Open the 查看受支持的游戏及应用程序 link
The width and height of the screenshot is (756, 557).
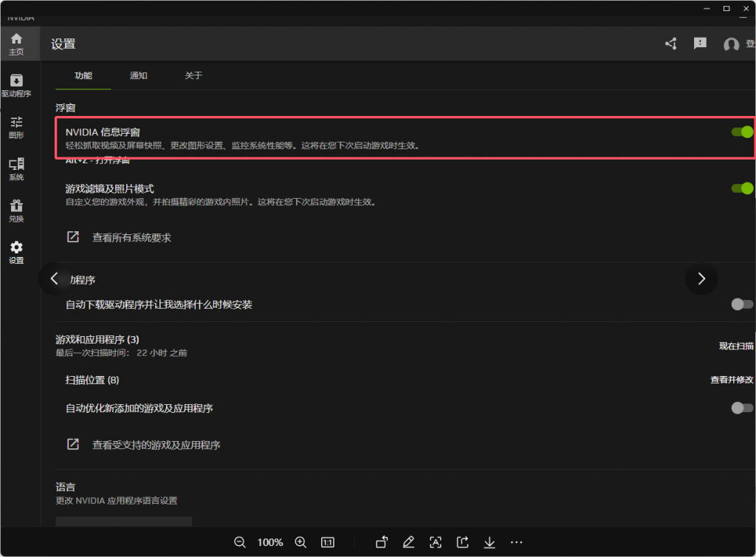(157, 445)
